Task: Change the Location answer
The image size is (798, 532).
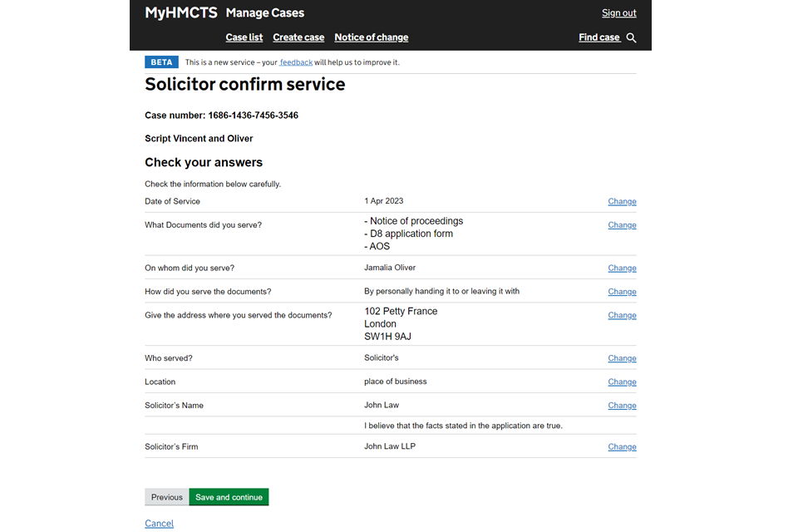Action: (622, 382)
